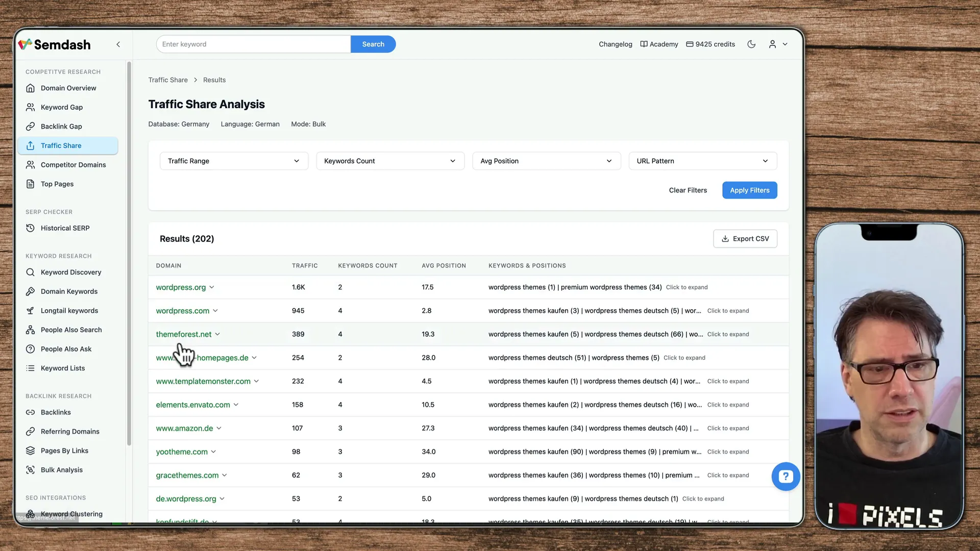Screen dimensions: 980x551
Task: Click the Apply Filters button
Action: (x=749, y=190)
